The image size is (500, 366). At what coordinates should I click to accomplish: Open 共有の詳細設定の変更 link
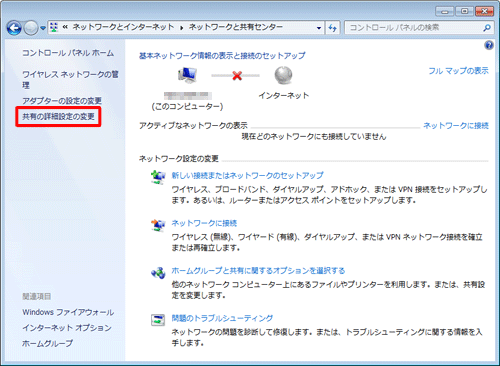coord(58,116)
